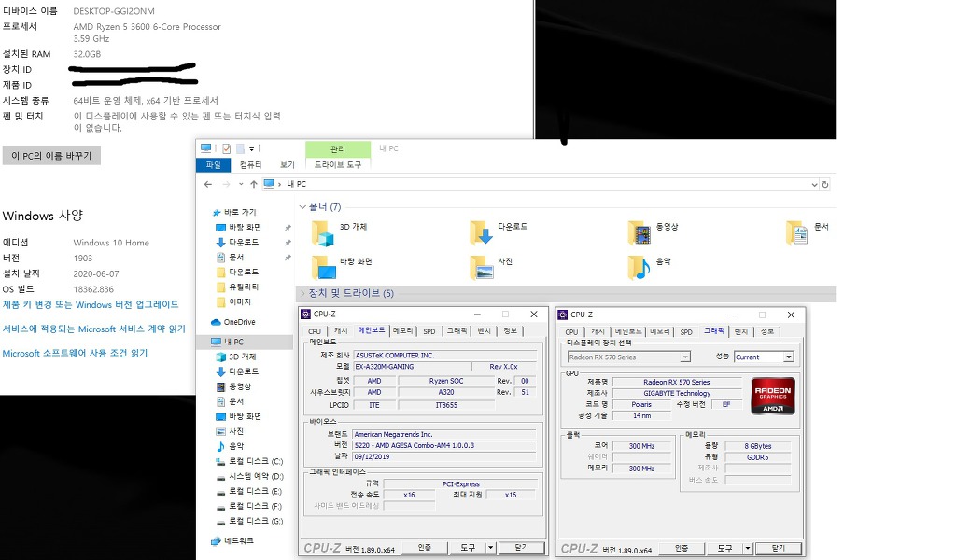Click the Radeon Graphics logo in CPU-Z
This screenshot has height=560, width=956.
point(772,396)
